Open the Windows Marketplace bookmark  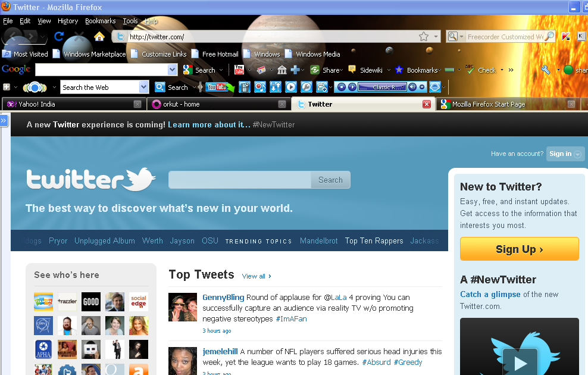(x=90, y=54)
